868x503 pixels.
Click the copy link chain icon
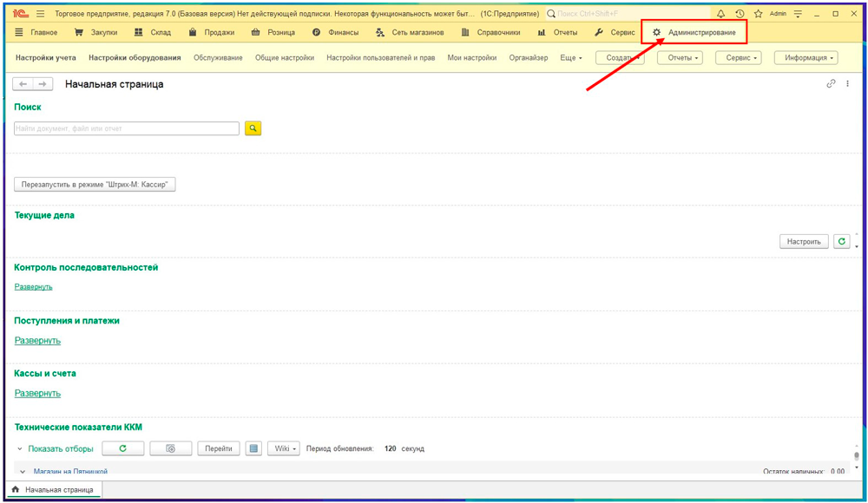pos(831,84)
